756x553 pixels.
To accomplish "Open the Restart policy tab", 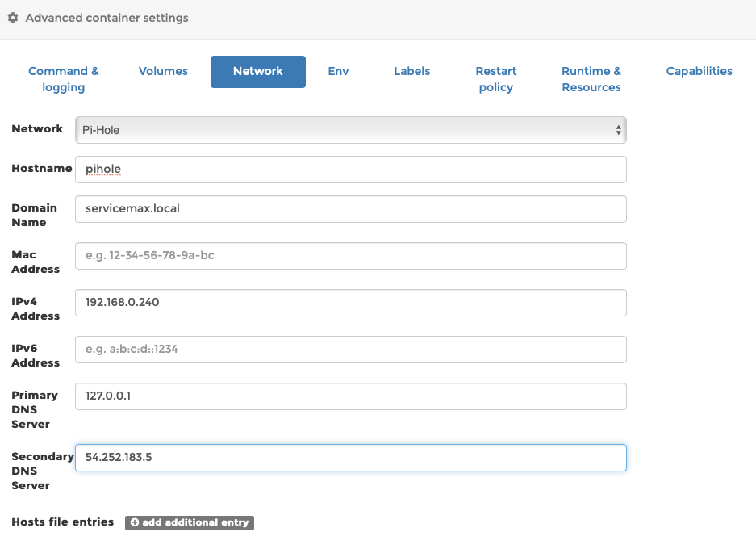I will (x=495, y=79).
